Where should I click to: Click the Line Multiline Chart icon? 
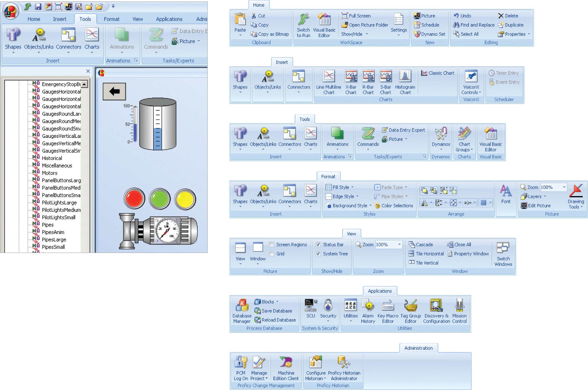tap(329, 76)
